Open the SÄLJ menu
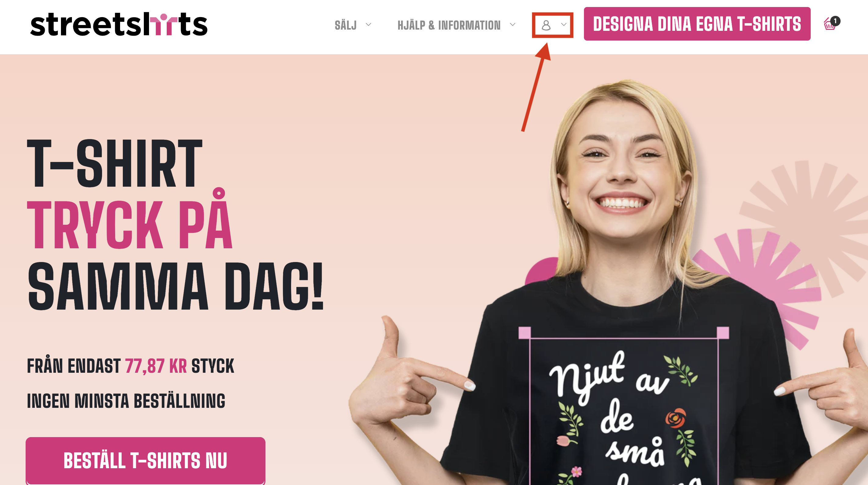The width and height of the screenshot is (868, 485). pyautogui.click(x=345, y=25)
